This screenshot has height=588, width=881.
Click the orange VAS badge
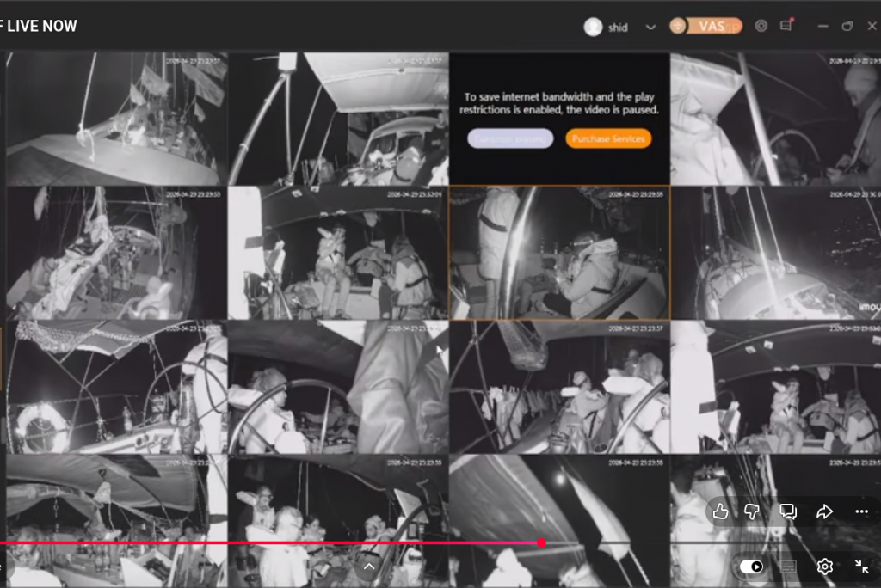click(706, 26)
